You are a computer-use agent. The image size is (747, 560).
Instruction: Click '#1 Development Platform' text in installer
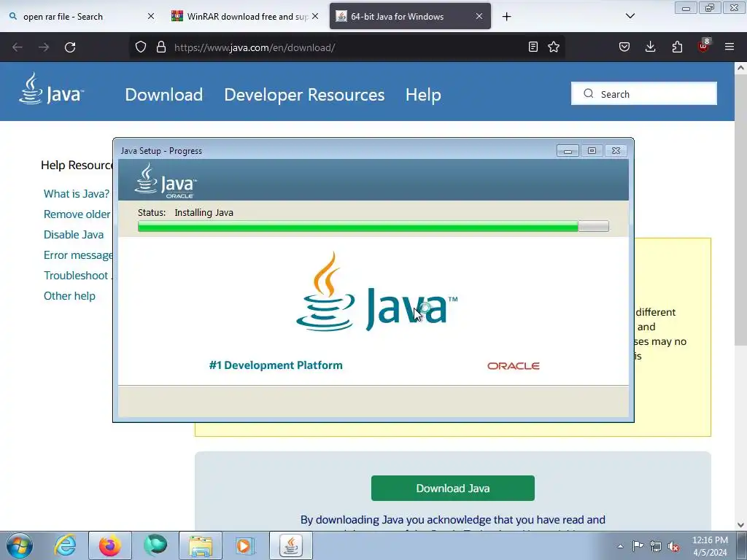276,365
